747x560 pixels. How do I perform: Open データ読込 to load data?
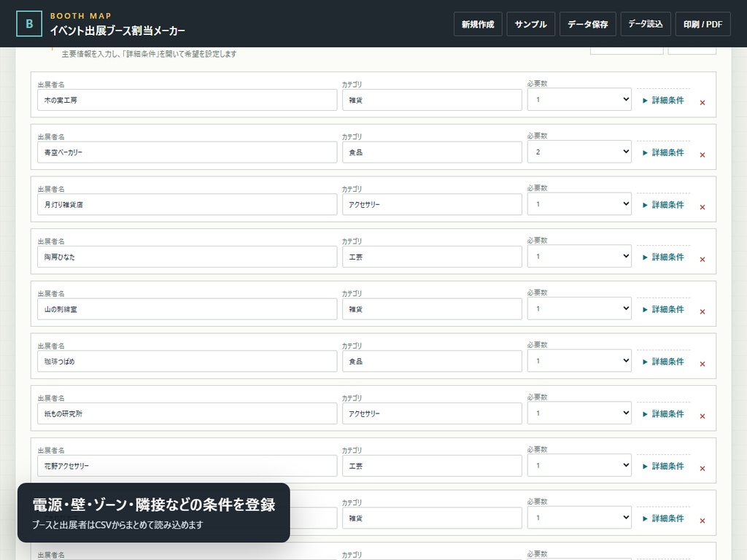point(646,24)
